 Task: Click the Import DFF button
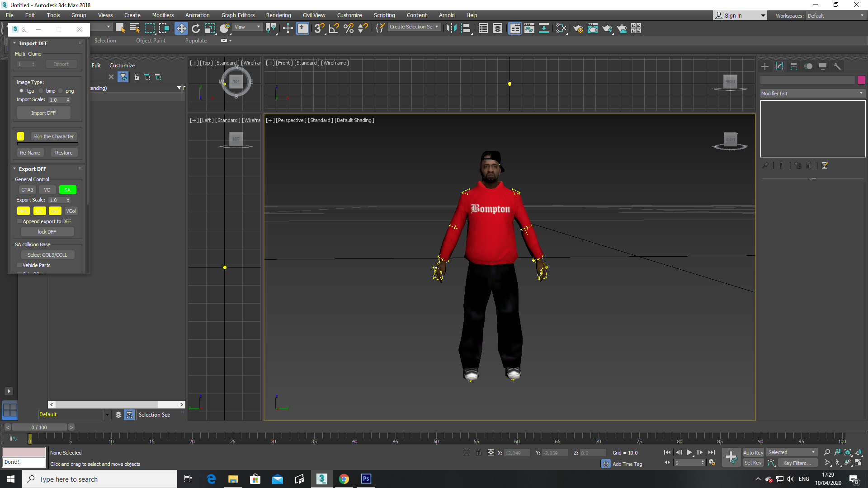point(43,113)
